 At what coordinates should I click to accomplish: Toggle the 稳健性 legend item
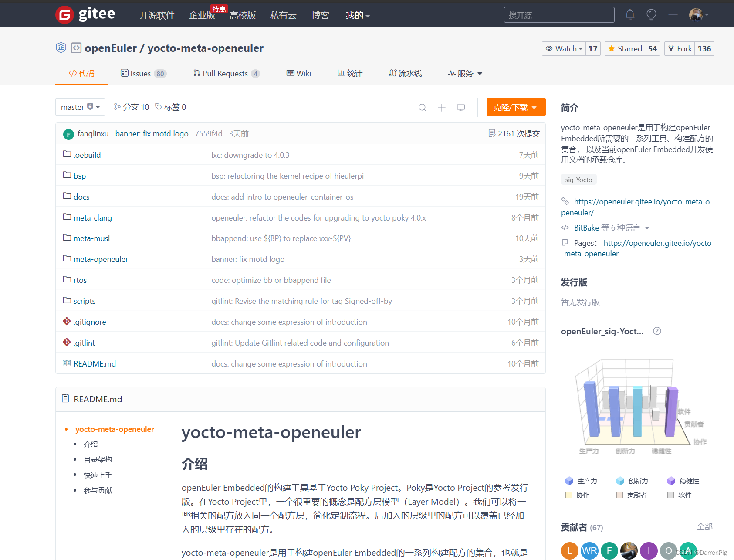tap(683, 481)
